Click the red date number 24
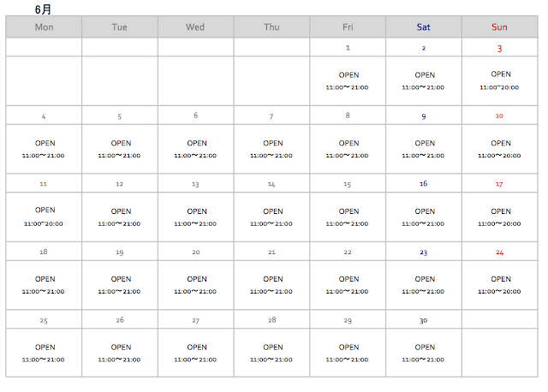Image resolution: width=548 pixels, height=392 pixels. coord(499,252)
